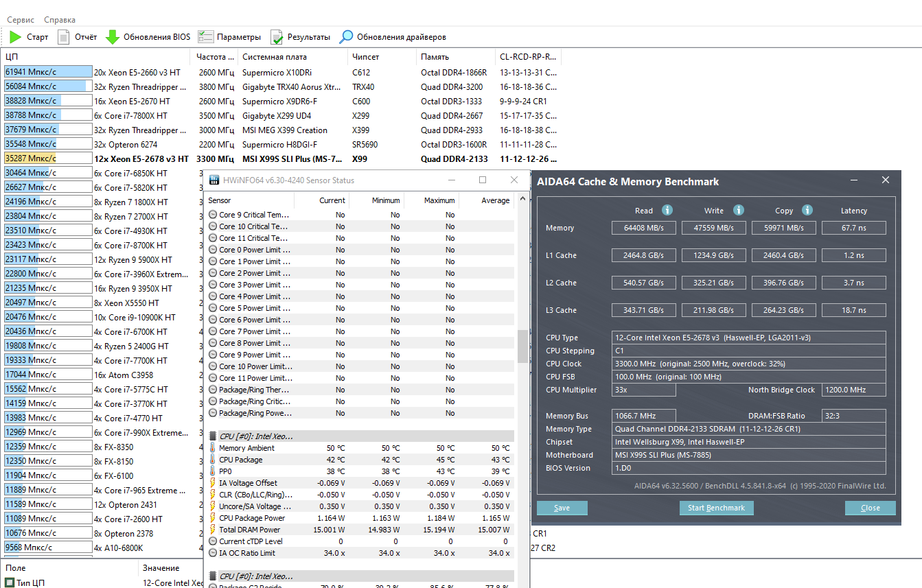
Task: Click the info icon beside Write
Action: coord(739,211)
